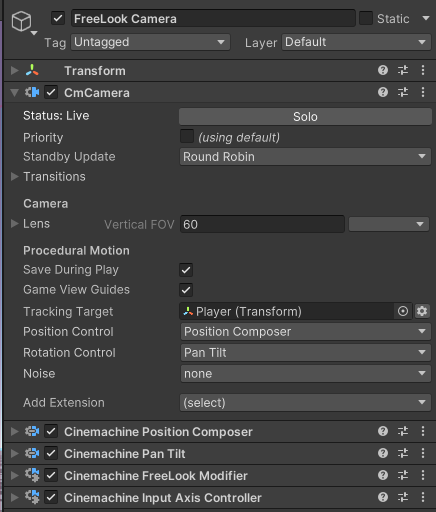
Task: Disable Cinemachine Pan Tilt component
Action: (x=51, y=453)
